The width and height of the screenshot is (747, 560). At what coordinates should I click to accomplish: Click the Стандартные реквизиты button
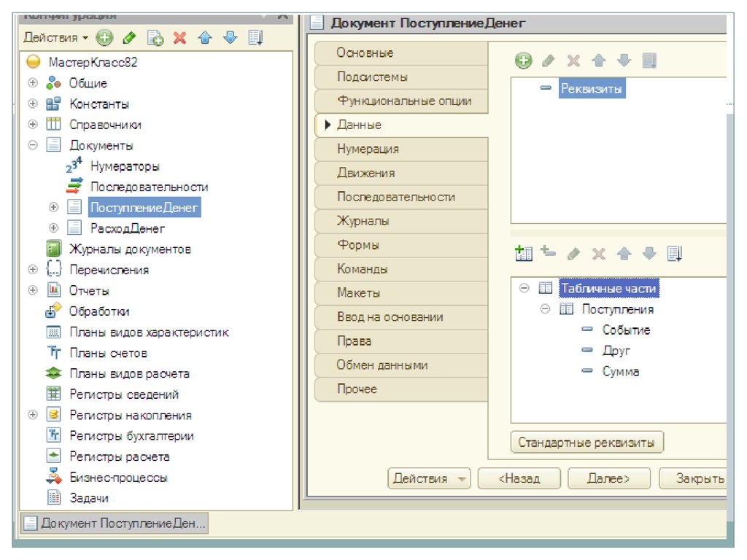[x=587, y=443]
